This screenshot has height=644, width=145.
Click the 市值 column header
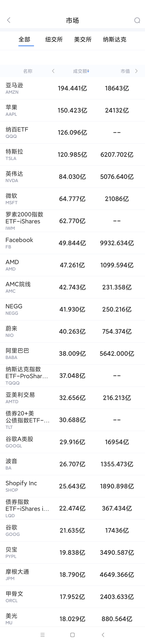125,71
